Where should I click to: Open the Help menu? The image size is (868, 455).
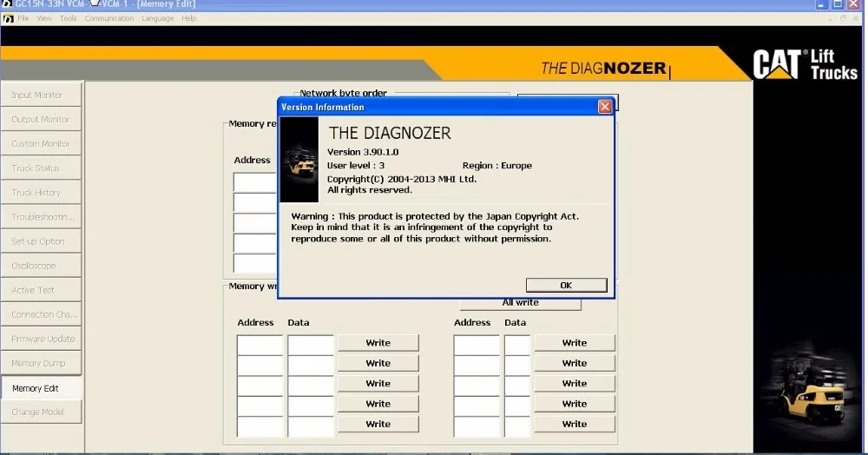tap(188, 18)
